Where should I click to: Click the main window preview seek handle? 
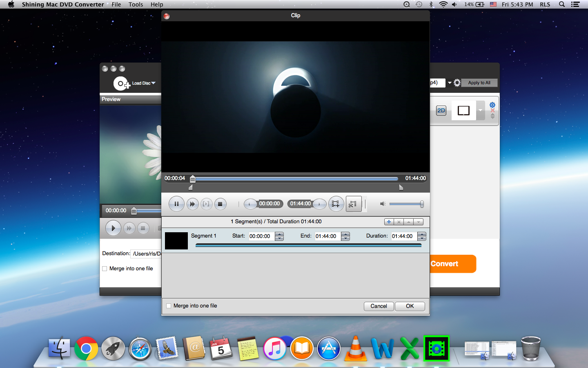coord(134,211)
